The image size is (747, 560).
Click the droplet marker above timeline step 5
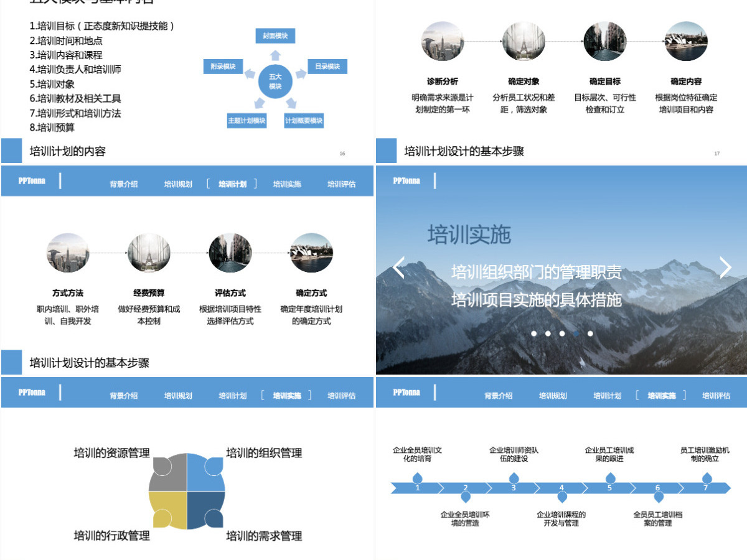[610, 478]
